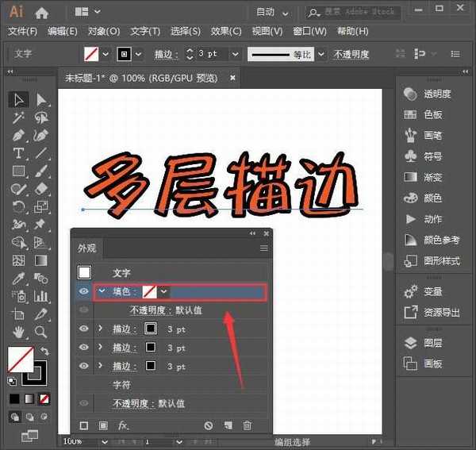Open 对象(O) menu
The image size is (476, 450).
(103, 31)
